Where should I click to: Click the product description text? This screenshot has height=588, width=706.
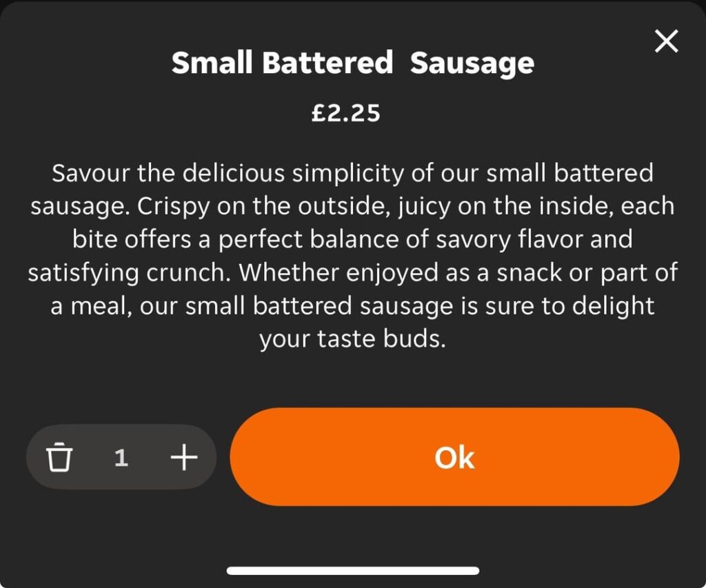click(x=352, y=255)
